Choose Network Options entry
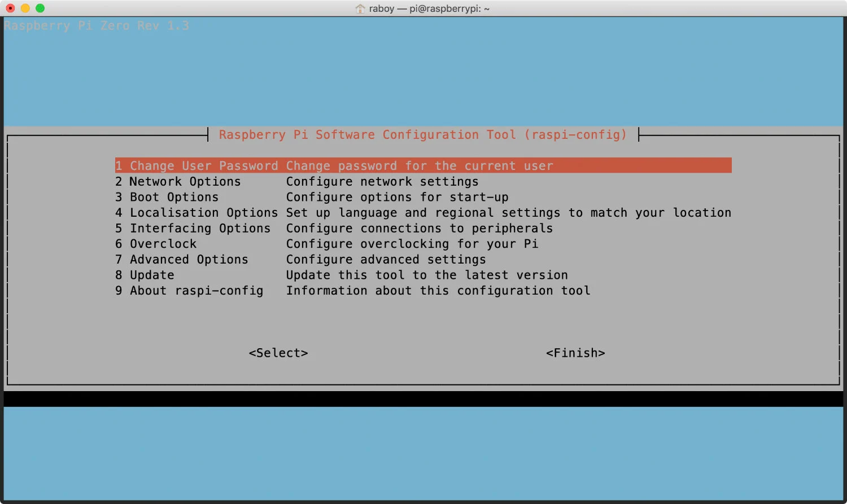Screen dimensions: 847x504 tap(178, 181)
